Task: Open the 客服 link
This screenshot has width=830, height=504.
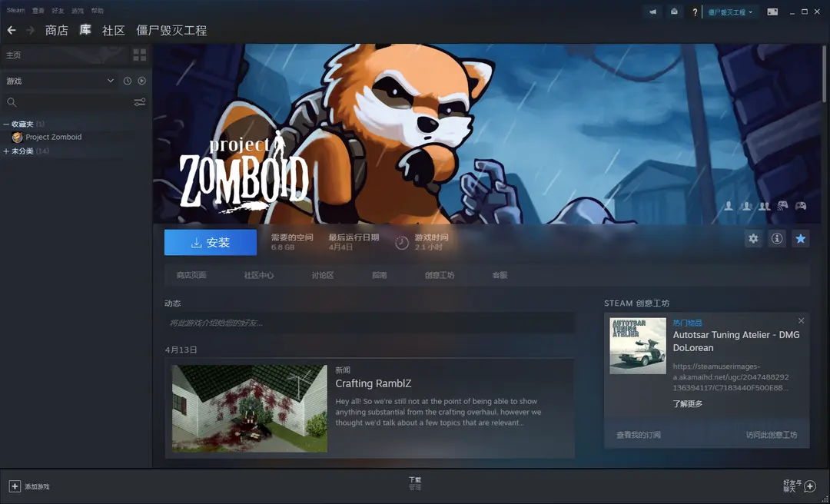Action: pyautogui.click(x=500, y=275)
